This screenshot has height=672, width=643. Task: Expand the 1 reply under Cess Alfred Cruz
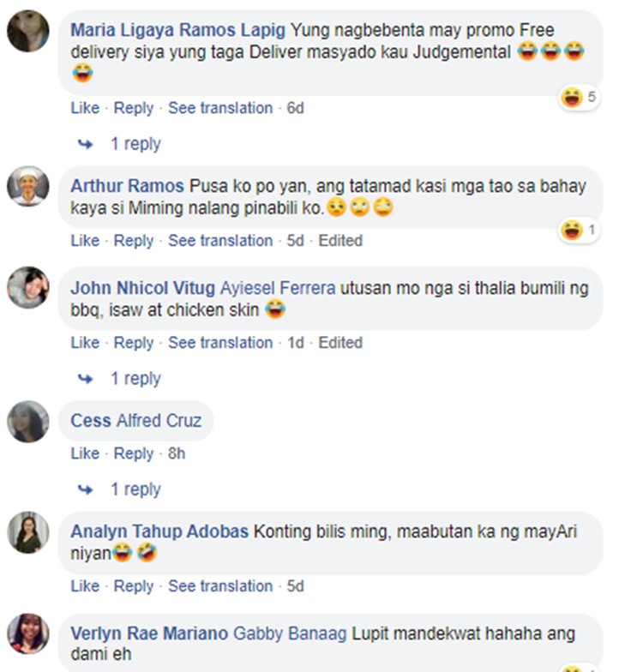point(135,489)
